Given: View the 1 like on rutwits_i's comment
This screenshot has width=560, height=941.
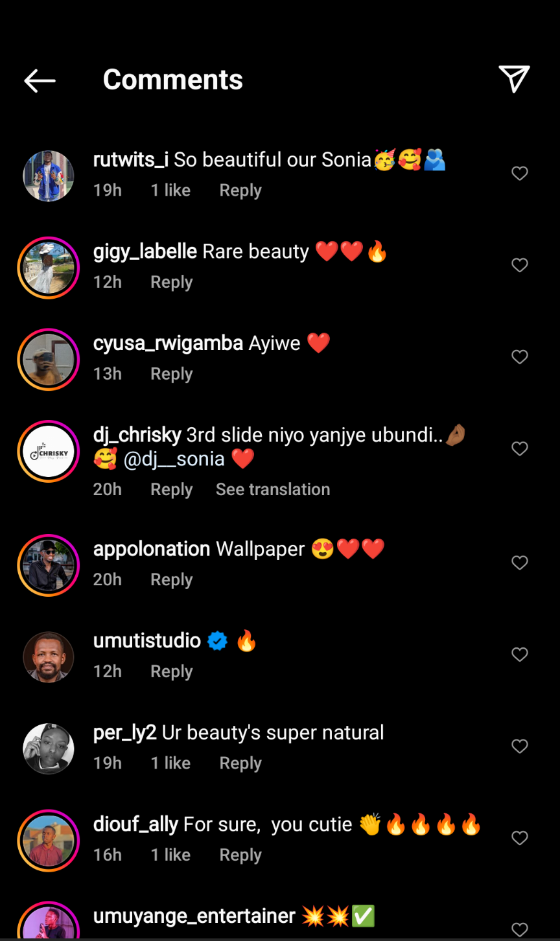Looking at the screenshot, I should tap(170, 191).
